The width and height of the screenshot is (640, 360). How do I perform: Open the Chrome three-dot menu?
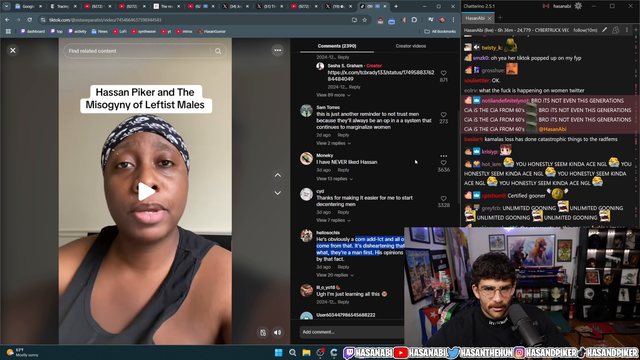pyautogui.click(x=453, y=20)
